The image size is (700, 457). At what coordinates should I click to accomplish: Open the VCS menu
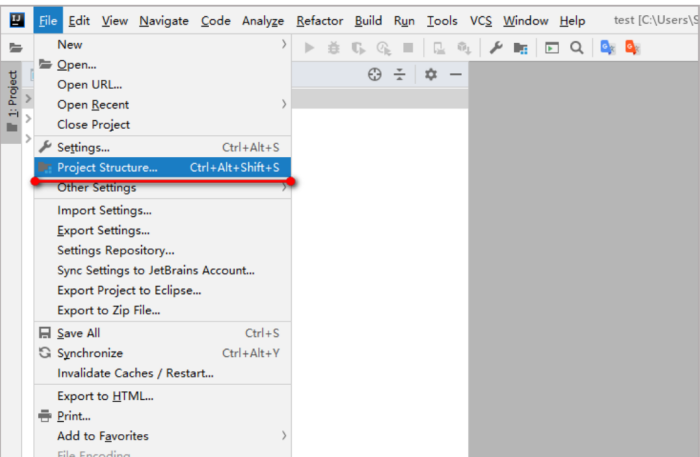click(x=481, y=21)
